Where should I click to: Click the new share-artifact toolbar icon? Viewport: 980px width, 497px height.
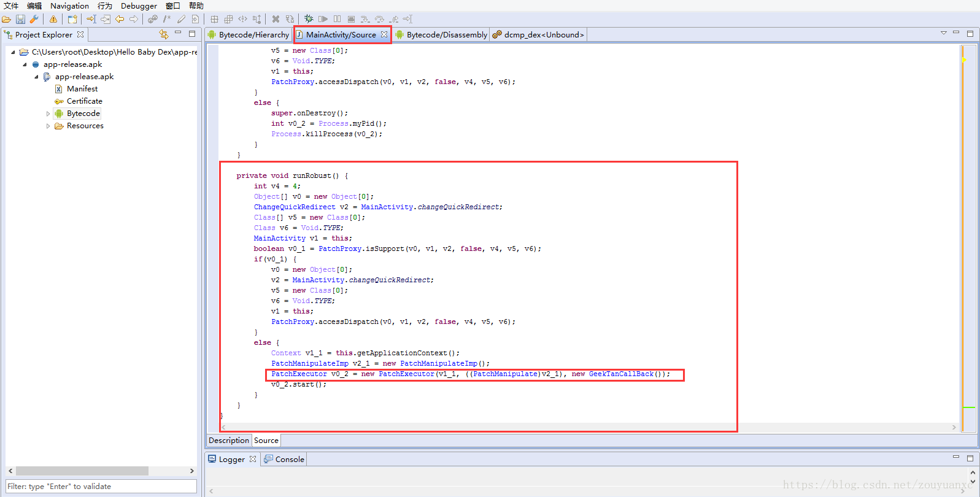[72, 19]
